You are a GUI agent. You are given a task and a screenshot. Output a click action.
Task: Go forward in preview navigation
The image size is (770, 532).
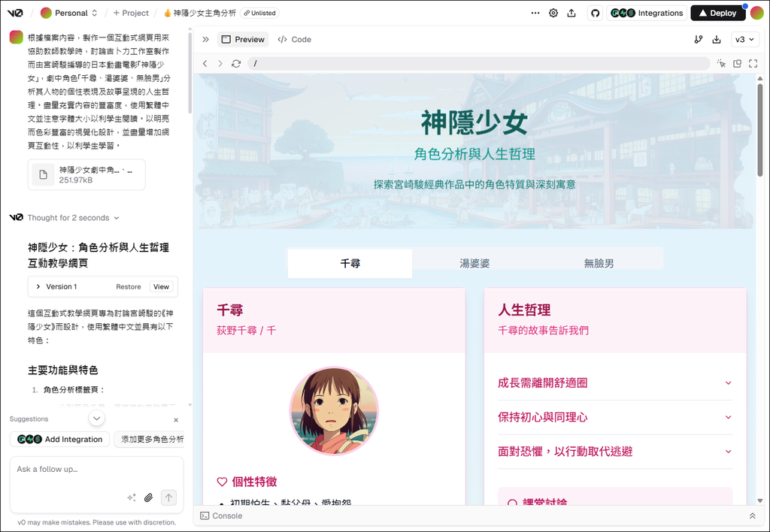pyautogui.click(x=220, y=63)
